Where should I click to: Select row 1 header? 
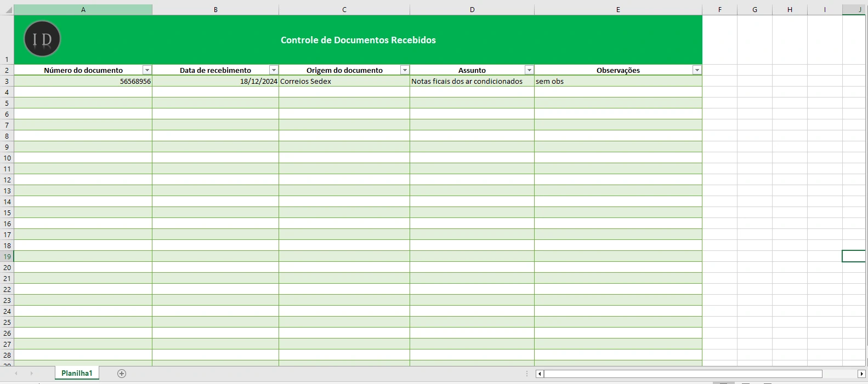click(7, 40)
